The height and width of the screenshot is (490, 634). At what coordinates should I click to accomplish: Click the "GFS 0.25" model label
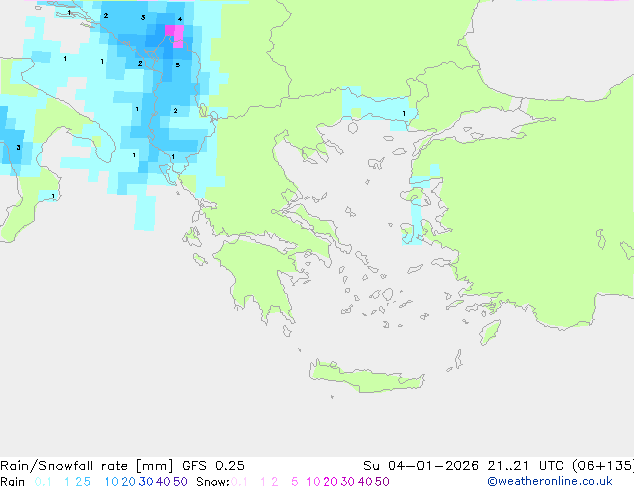[x=213, y=466]
